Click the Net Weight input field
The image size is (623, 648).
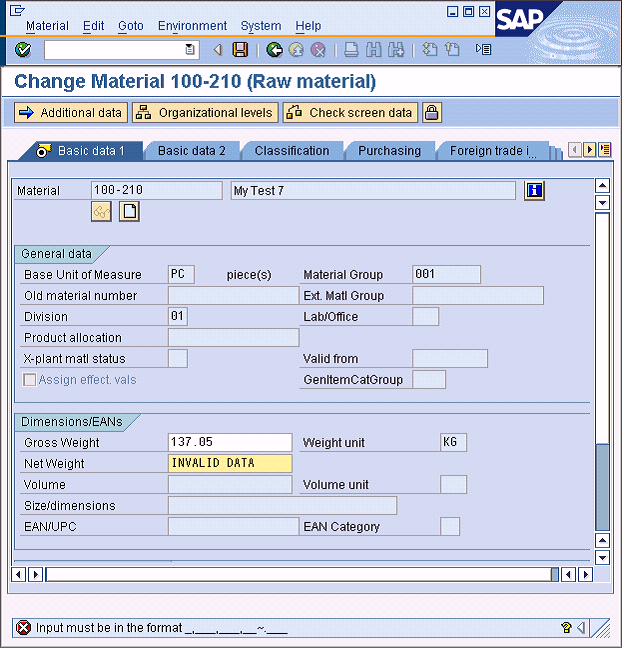pos(231,463)
